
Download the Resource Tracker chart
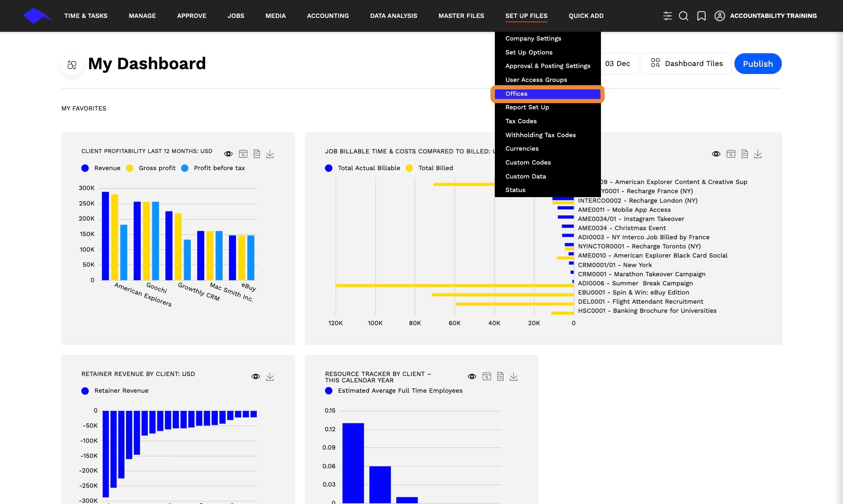point(514,376)
